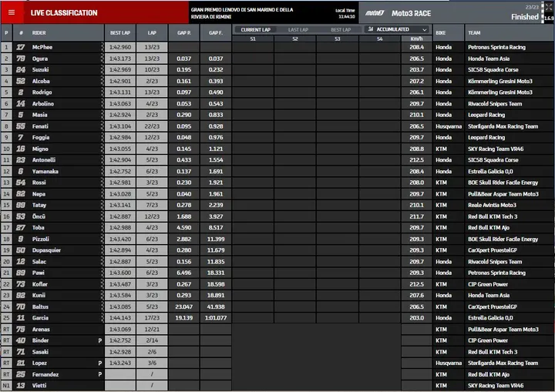Viewport: 555px width, 392px height.
Task: Click Toba's gap to previous 4.590
Action: pyautogui.click(x=183, y=228)
